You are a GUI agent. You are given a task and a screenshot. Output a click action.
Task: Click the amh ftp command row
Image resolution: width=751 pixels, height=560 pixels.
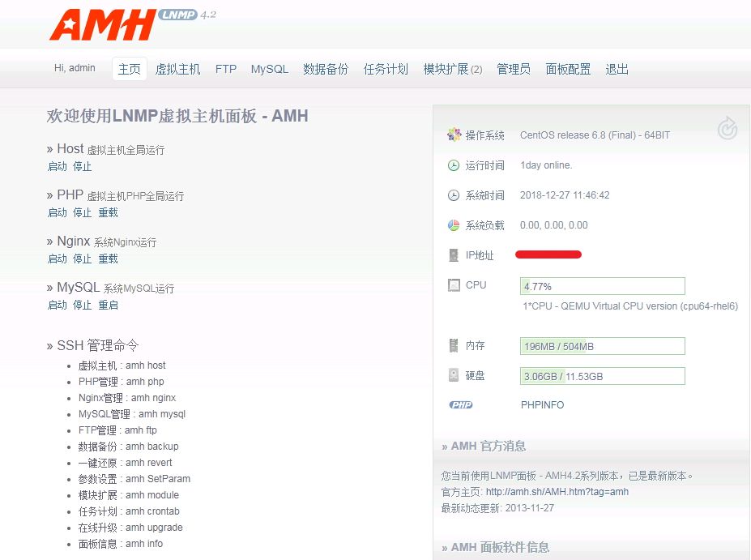117,430
